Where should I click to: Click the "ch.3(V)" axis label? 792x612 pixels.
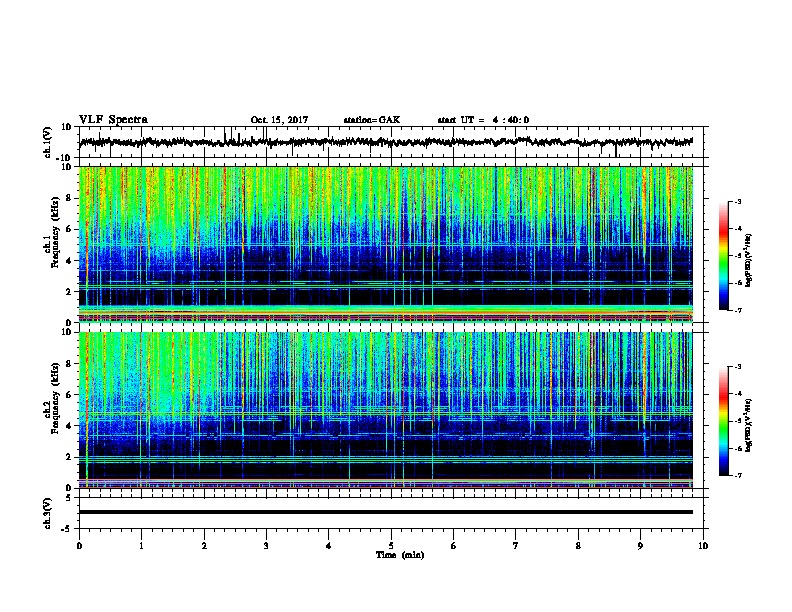(x=48, y=514)
